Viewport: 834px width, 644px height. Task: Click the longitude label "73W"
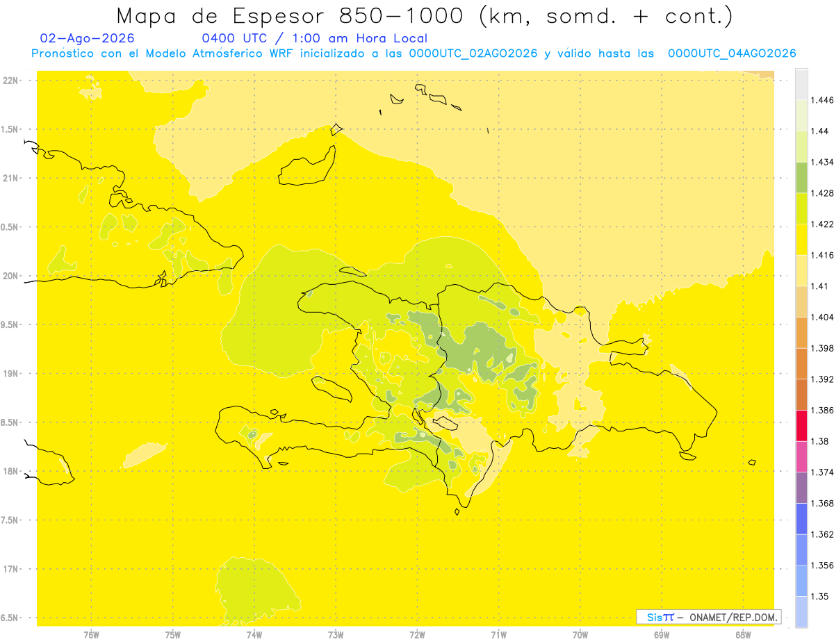click(336, 635)
